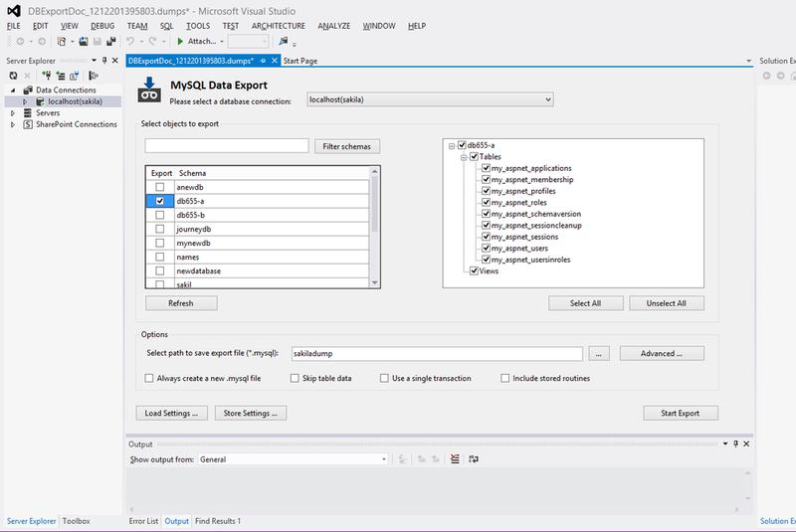
Task: Switch to the Start Page tab
Action: click(x=300, y=61)
